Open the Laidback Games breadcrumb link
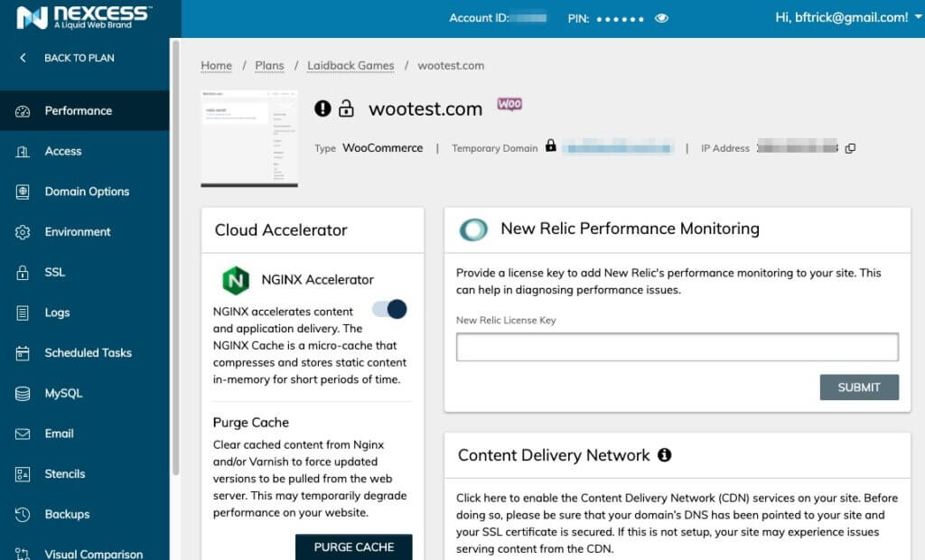Screen dimensions: 925x560 click(x=350, y=65)
